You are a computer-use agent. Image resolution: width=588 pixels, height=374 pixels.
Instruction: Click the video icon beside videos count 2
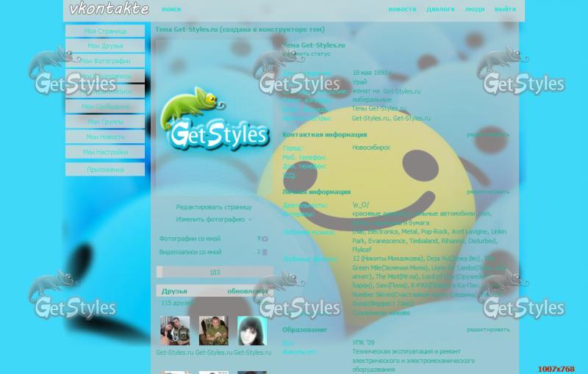pos(265,252)
